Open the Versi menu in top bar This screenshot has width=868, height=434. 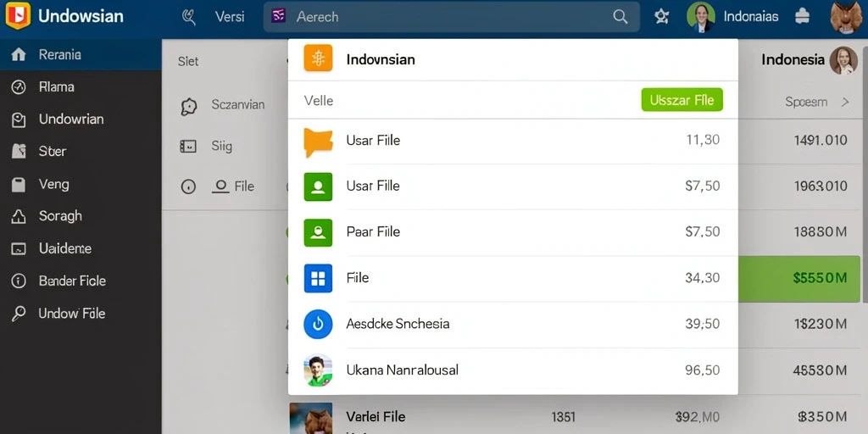pyautogui.click(x=230, y=17)
